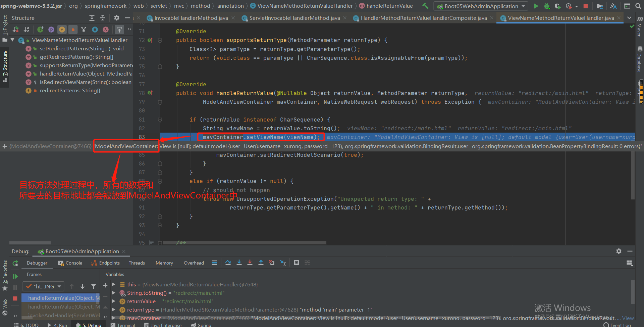The height and width of the screenshot is (327, 644).
Task: Collapse ViewNameMethodReturnValueHandler tree node
Action: click(x=12, y=40)
